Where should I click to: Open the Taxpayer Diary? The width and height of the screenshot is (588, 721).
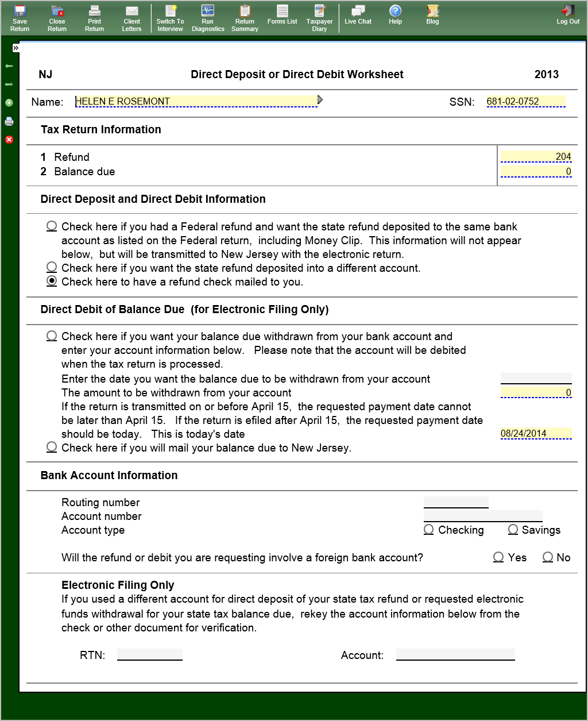pyautogui.click(x=319, y=18)
